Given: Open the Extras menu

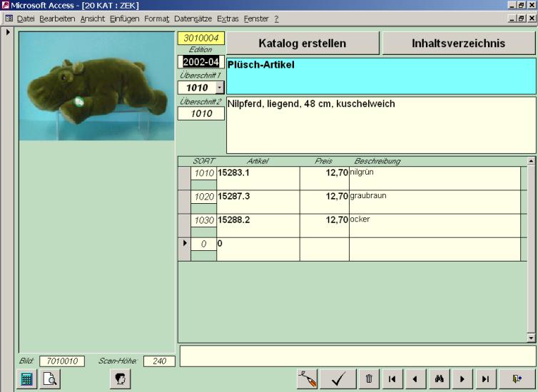Looking at the screenshot, I should point(228,19).
